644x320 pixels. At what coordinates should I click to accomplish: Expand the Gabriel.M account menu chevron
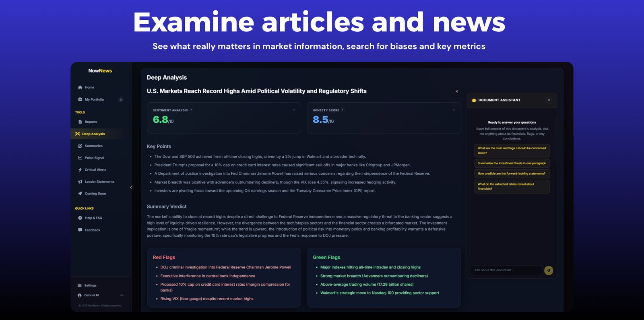pyautogui.click(x=122, y=295)
